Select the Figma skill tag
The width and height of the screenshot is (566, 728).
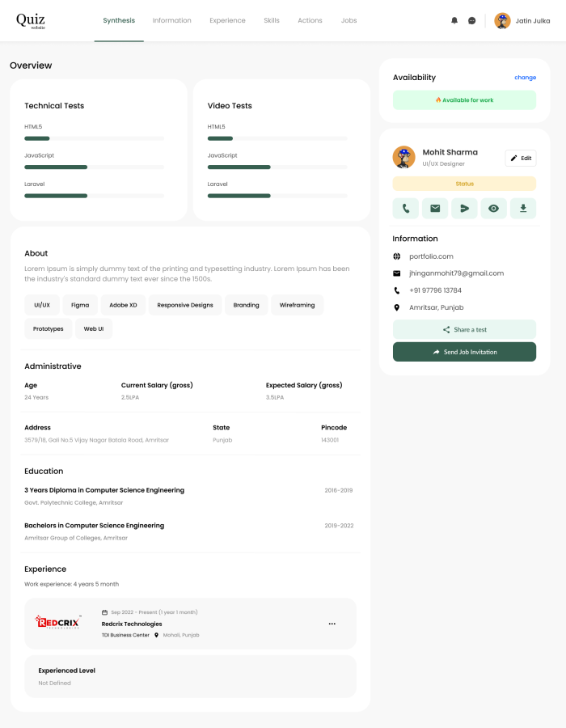coord(80,305)
